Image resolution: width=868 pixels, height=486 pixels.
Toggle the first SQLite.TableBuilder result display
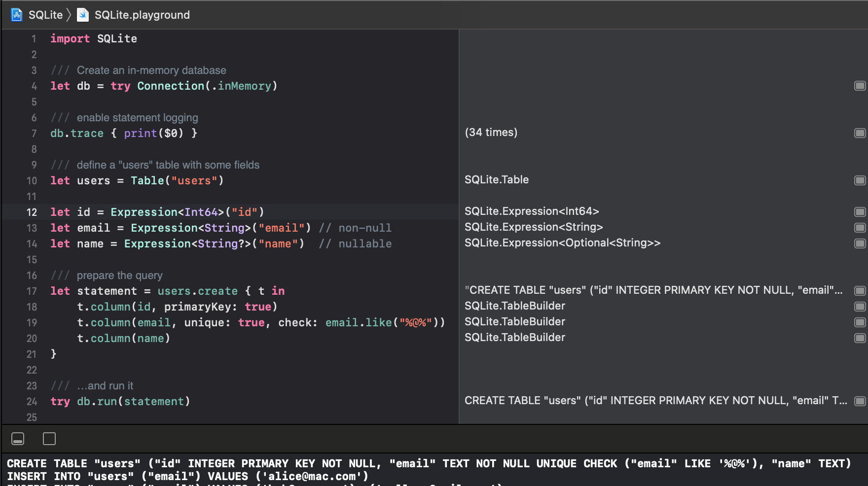860,306
